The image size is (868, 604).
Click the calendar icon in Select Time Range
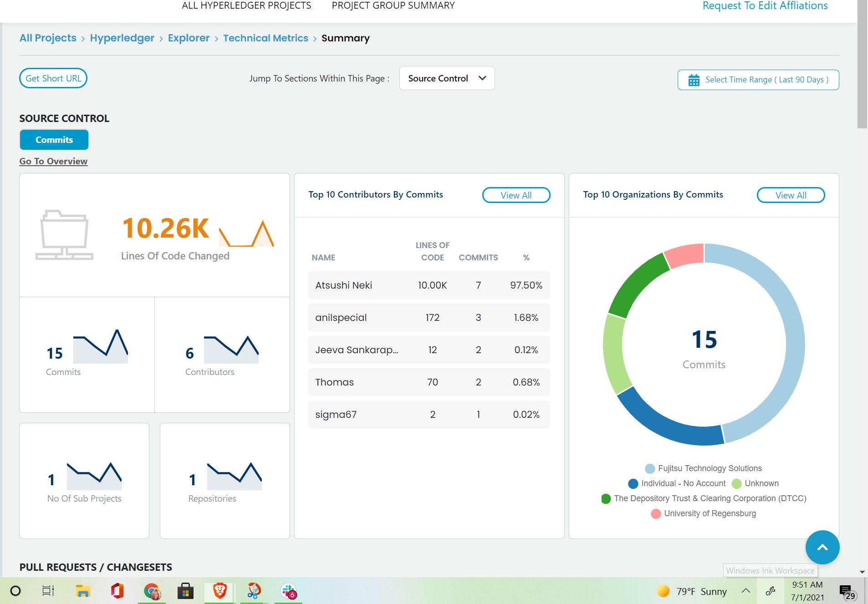(694, 80)
